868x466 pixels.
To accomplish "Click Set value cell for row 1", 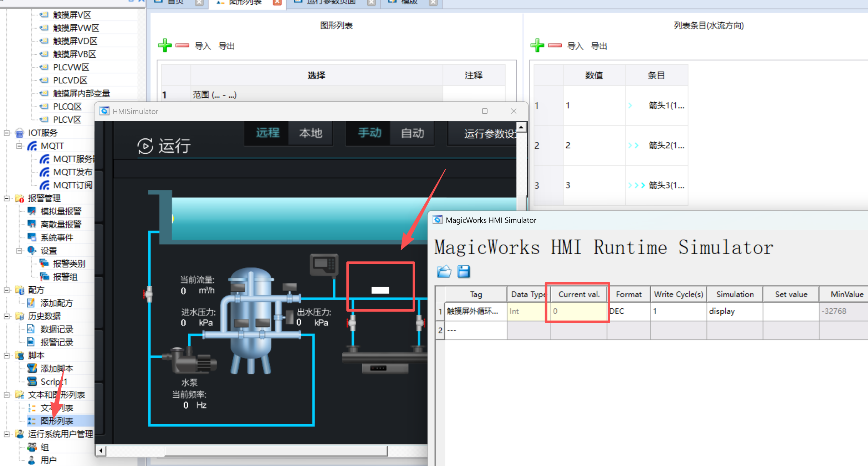I will point(791,311).
